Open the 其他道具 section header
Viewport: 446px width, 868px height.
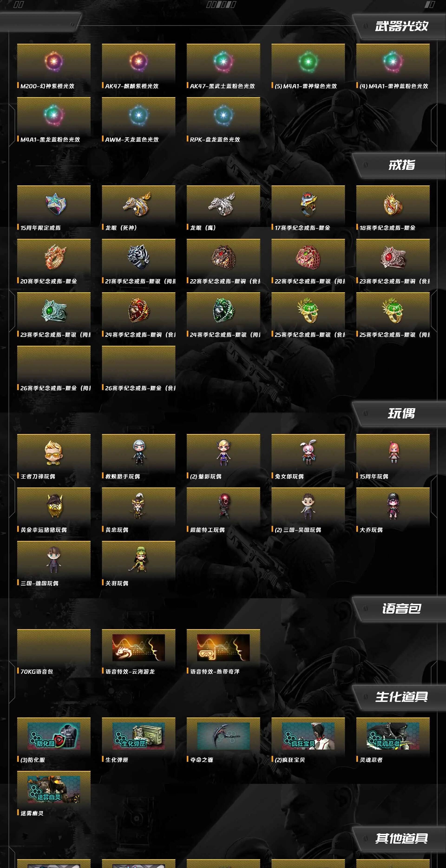(402, 838)
